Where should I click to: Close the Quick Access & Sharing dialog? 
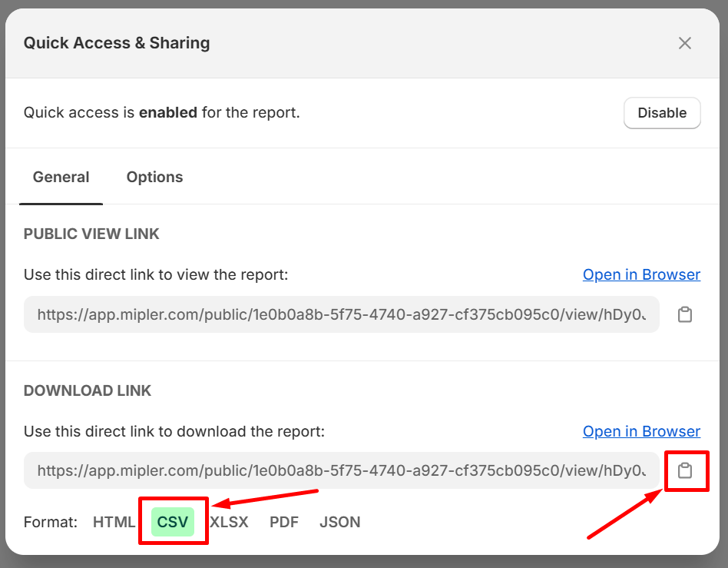pos(684,44)
